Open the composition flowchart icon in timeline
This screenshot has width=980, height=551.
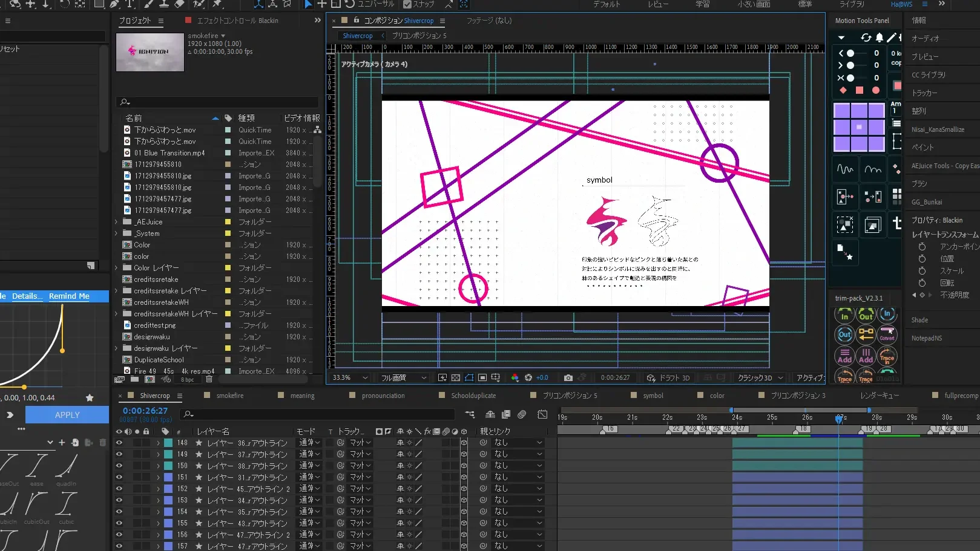[x=470, y=414]
